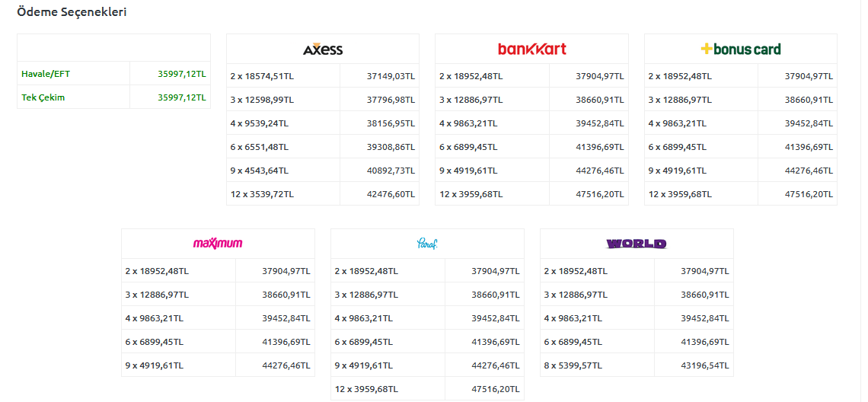Select 3 x 12886,97TL in bonus card table
This screenshot has width=868, height=402.
681,100
